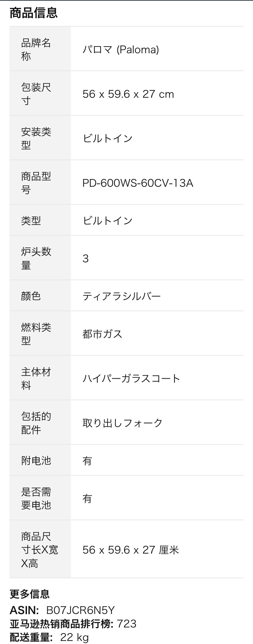
Task: Select the color value ティアラシルバー
Action: coord(121,296)
